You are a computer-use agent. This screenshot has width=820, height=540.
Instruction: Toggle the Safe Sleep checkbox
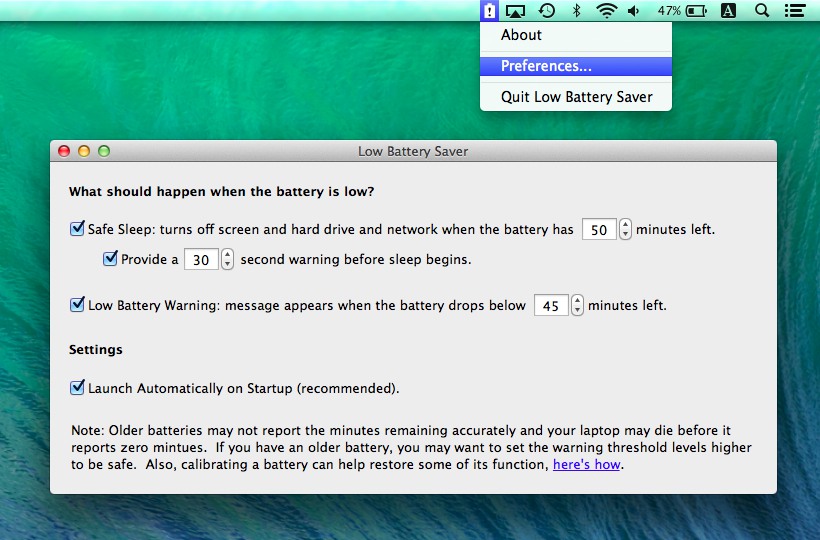[x=77, y=229]
